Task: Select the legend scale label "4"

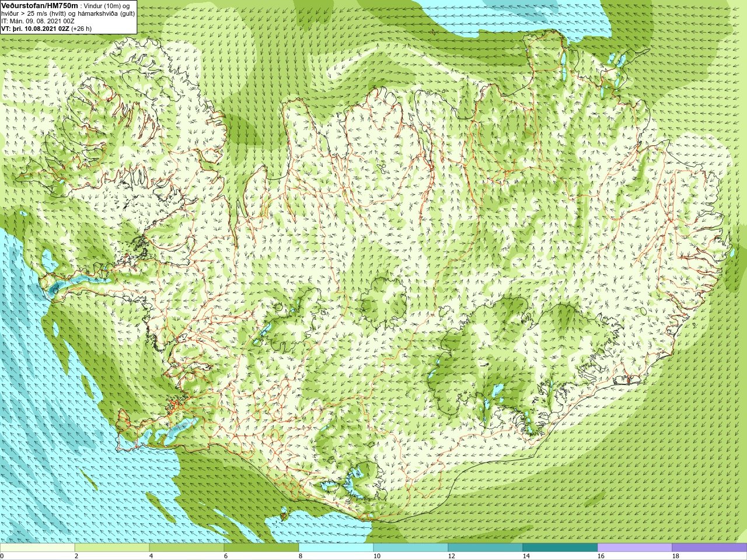Action: pos(151,556)
